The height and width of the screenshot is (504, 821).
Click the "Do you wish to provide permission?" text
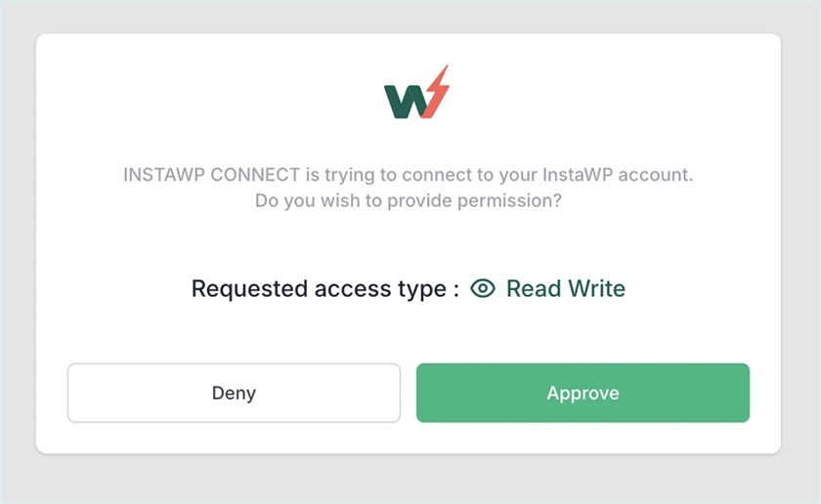pyautogui.click(x=409, y=201)
